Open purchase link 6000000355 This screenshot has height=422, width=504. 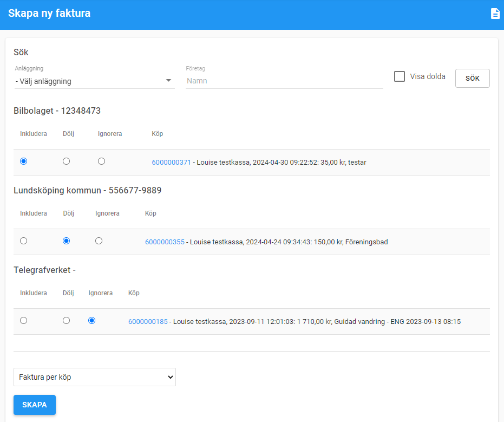(165, 242)
